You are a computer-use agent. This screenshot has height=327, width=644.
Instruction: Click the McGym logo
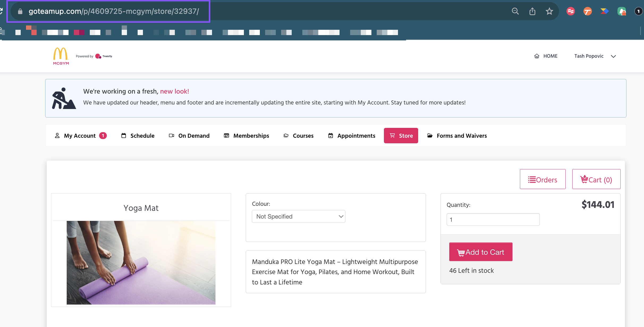click(x=61, y=56)
